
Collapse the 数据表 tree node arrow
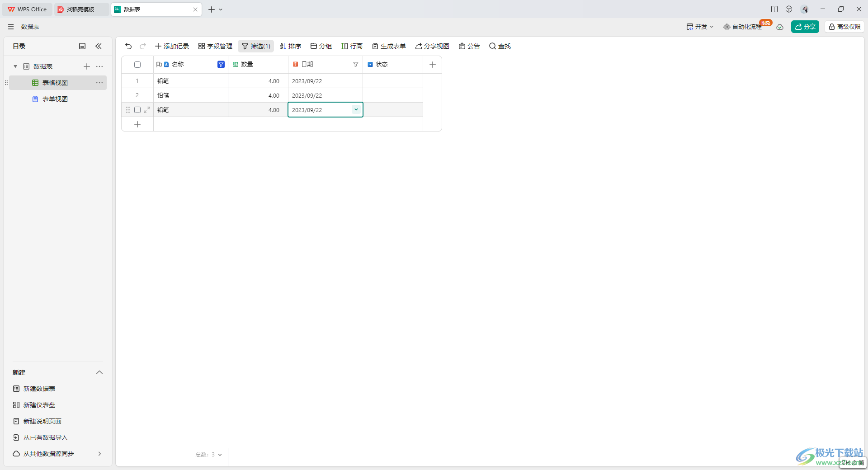tap(15, 66)
